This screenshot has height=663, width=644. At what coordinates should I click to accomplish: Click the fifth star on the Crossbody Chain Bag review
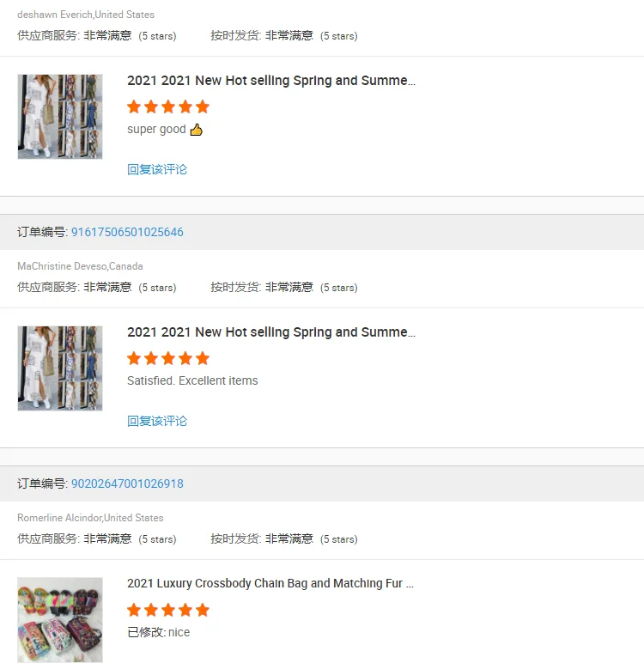point(203,611)
